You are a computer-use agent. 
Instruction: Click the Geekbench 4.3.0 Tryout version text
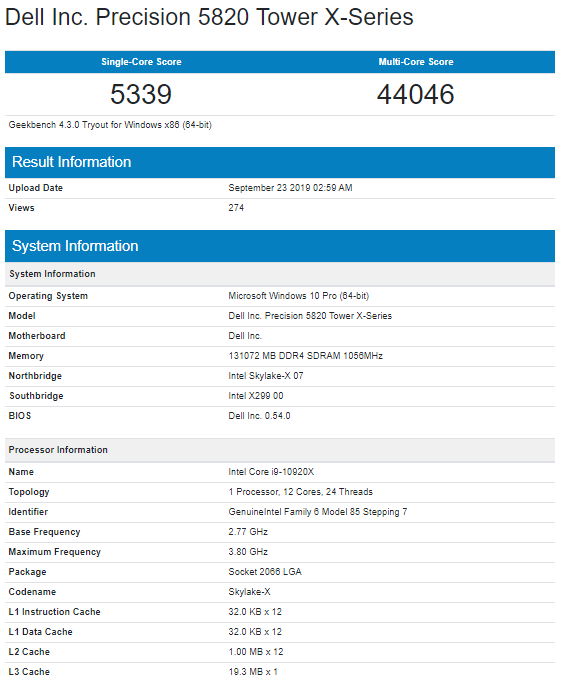point(110,125)
